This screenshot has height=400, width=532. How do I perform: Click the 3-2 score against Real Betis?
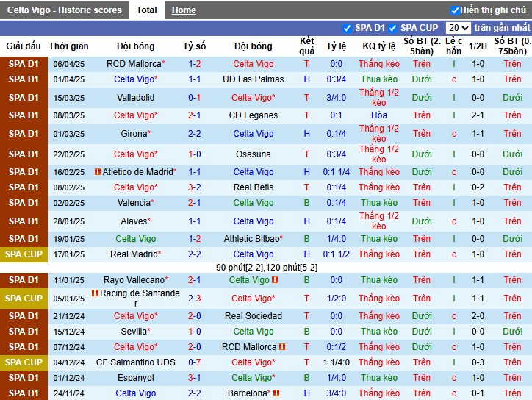[195, 187]
